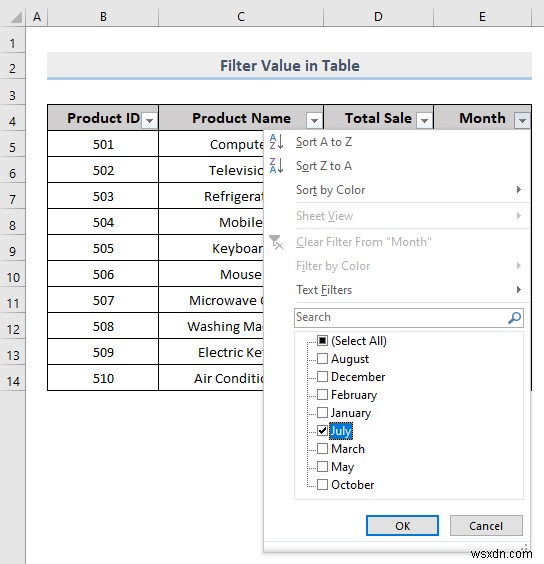Click the Month column filter arrow
The width and height of the screenshot is (544, 564).
(522, 120)
